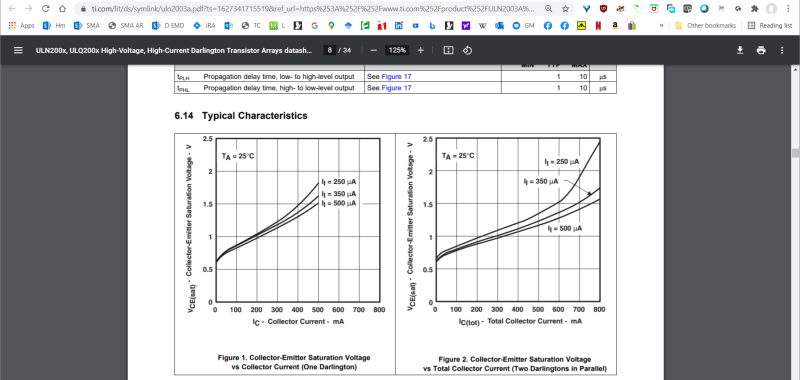Open the D EMD bookmark

click(x=168, y=26)
